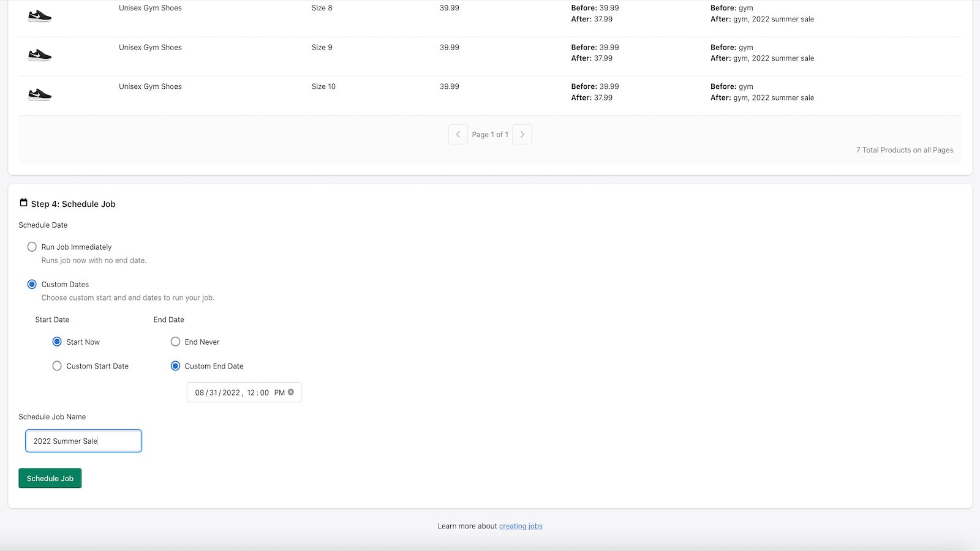Screen dimensions: 980x551
Task: Click the Page 1 of 1 label
Action: (x=490, y=134)
